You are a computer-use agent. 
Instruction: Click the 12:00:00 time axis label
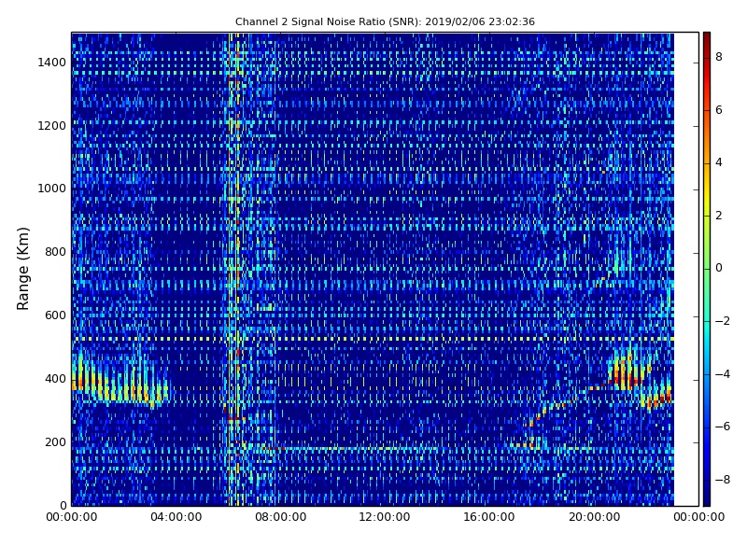click(385, 517)
